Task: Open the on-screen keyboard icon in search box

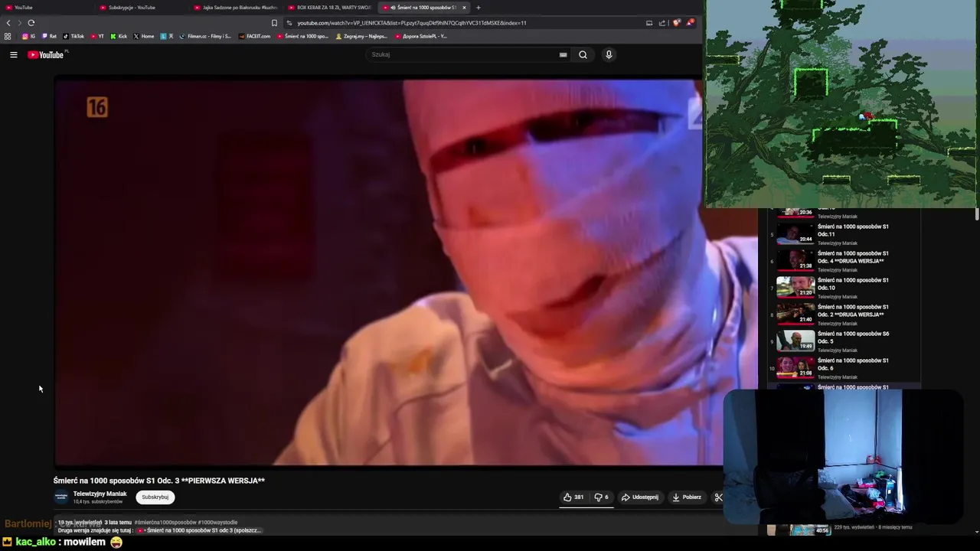Action: tap(563, 54)
